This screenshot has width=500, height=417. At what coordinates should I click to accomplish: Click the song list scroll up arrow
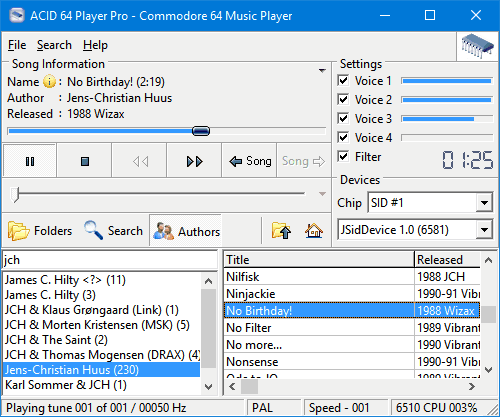[x=488, y=260]
